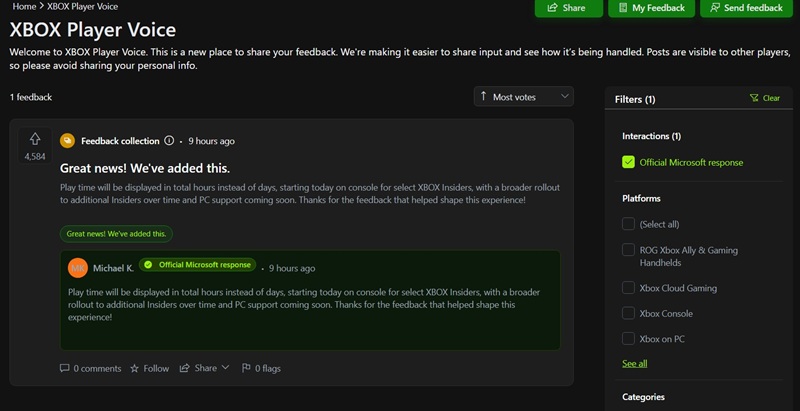Clear all filters
The width and height of the screenshot is (800, 411).
(x=765, y=98)
